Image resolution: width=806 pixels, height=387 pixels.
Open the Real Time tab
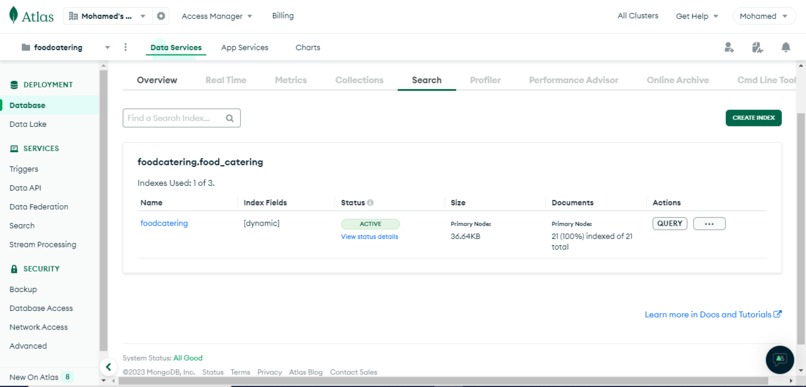(226, 80)
